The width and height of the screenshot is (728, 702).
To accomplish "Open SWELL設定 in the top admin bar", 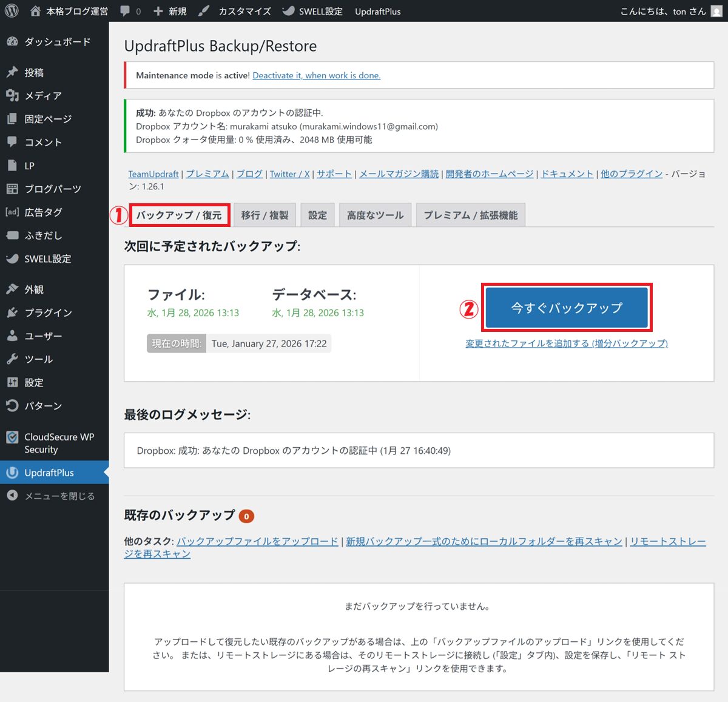I will pos(313,11).
